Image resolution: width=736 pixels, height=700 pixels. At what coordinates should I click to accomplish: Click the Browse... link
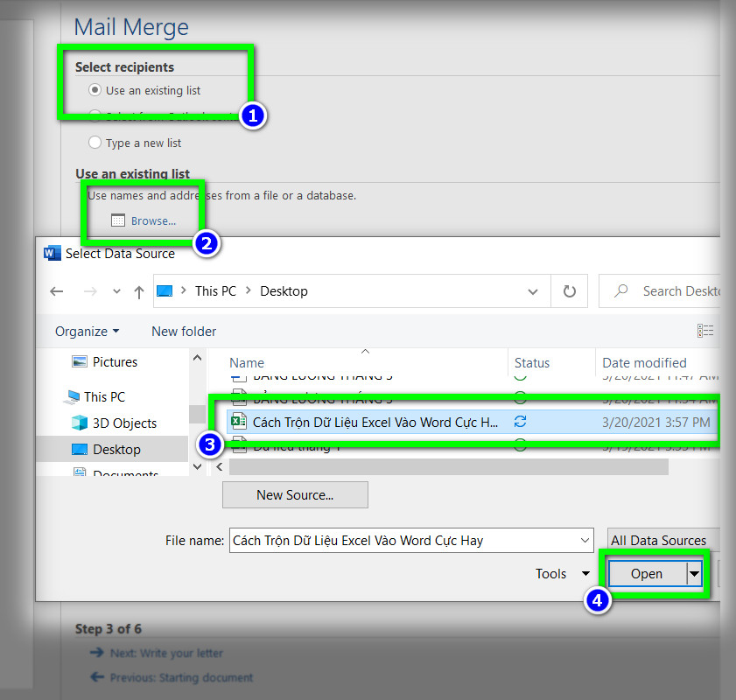coord(153,221)
